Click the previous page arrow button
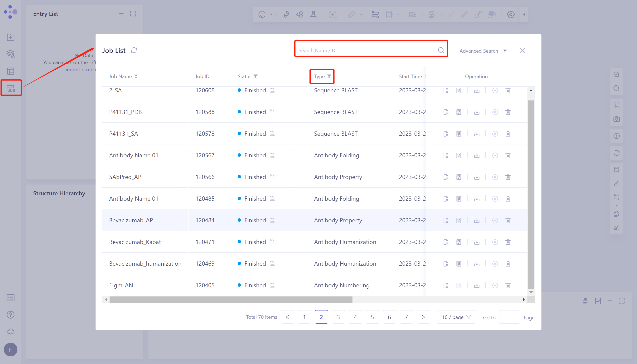This screenshot has height=364, width=637. [287, 317]
